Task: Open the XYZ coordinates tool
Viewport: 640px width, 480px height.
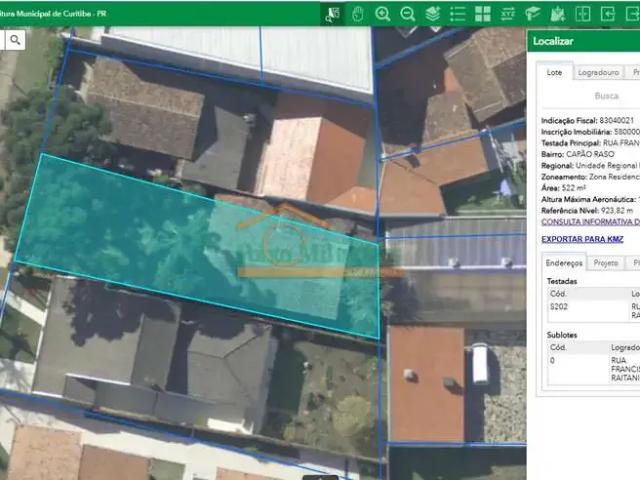Action: [x=508, y=14]
